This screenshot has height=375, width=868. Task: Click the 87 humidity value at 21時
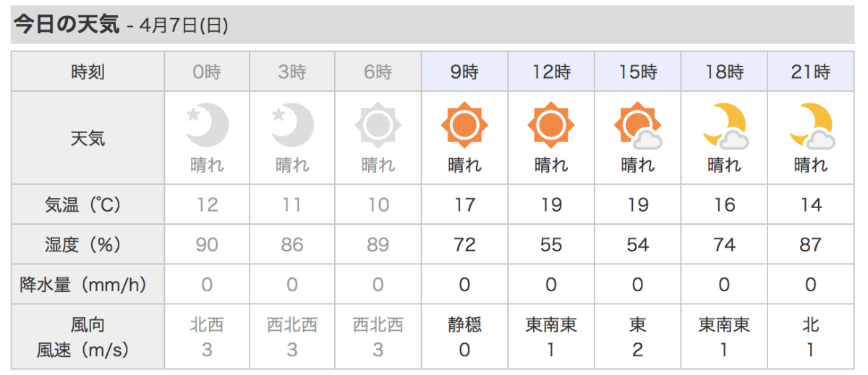(811, 245)
